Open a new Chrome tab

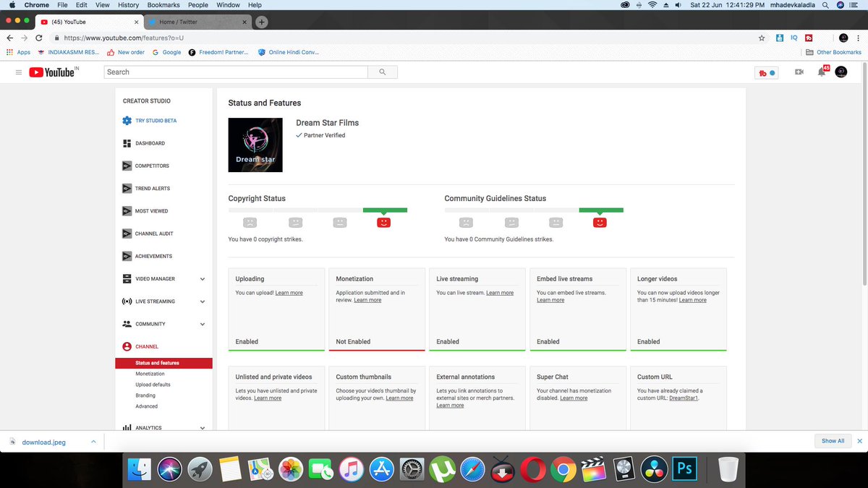pyautogui.click(x=262, y=22)
